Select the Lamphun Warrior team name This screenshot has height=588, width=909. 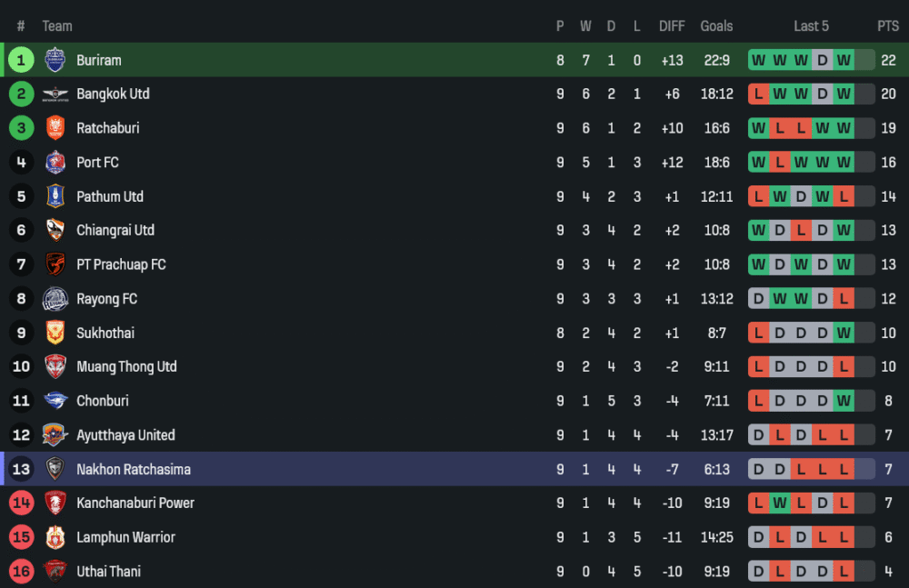click(125, 537)
